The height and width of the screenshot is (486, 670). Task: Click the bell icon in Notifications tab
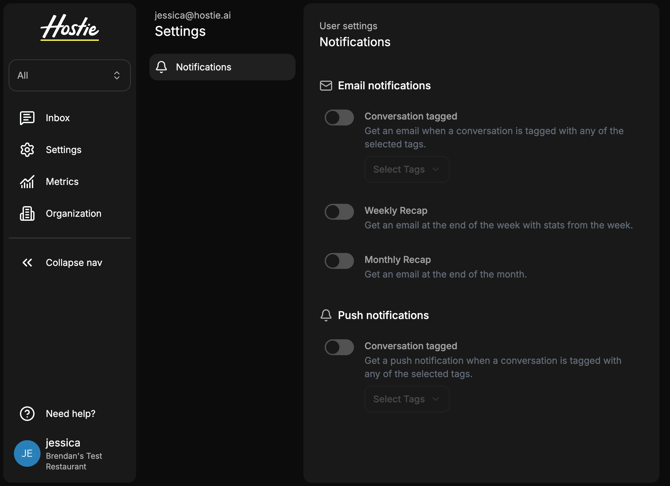[162, 67]
